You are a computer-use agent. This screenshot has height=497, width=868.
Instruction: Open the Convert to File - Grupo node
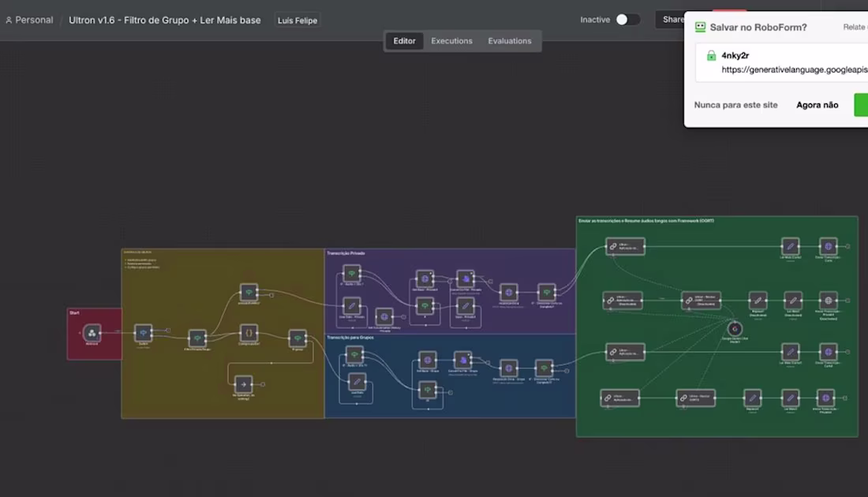[x=462, y=360]
